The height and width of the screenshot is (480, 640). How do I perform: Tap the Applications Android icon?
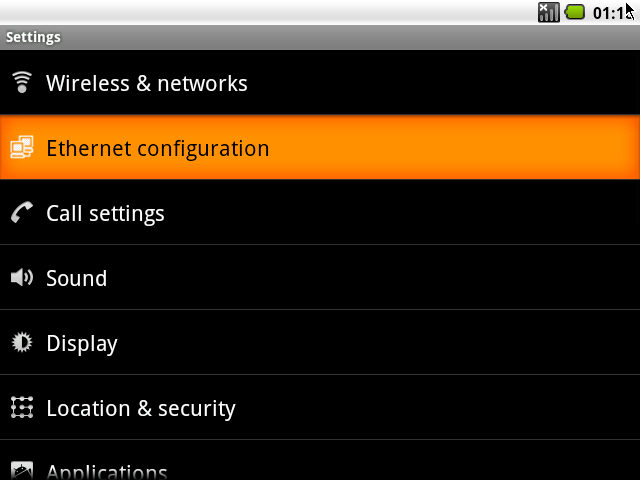pos(22,470)
